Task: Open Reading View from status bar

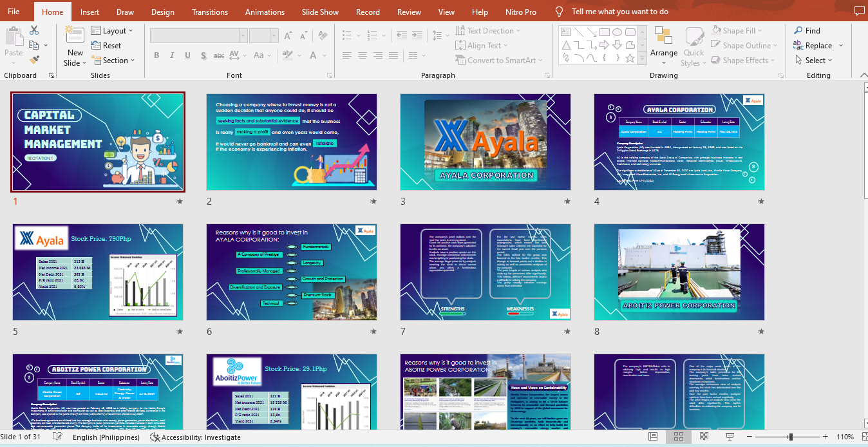Action: (704, 437)
